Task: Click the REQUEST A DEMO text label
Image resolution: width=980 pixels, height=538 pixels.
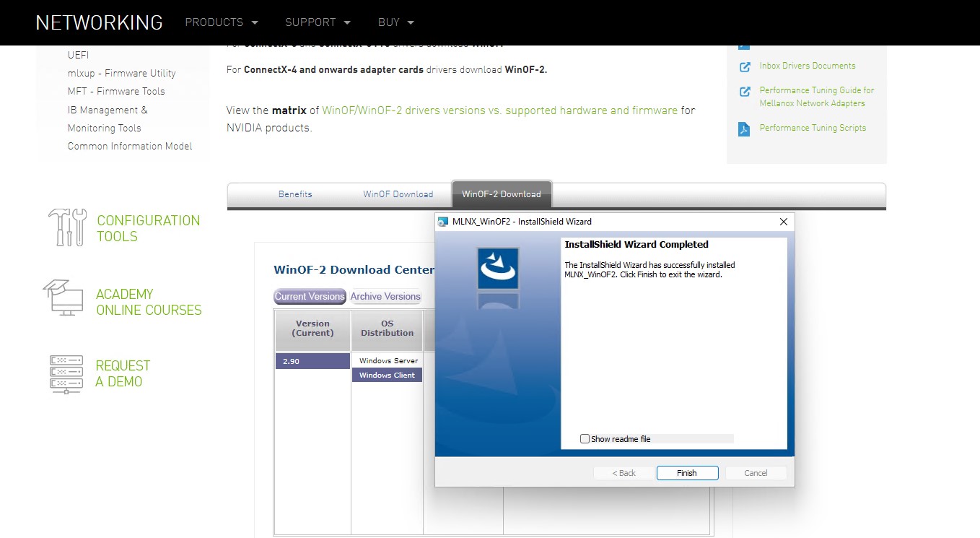Action: (123, 373)
